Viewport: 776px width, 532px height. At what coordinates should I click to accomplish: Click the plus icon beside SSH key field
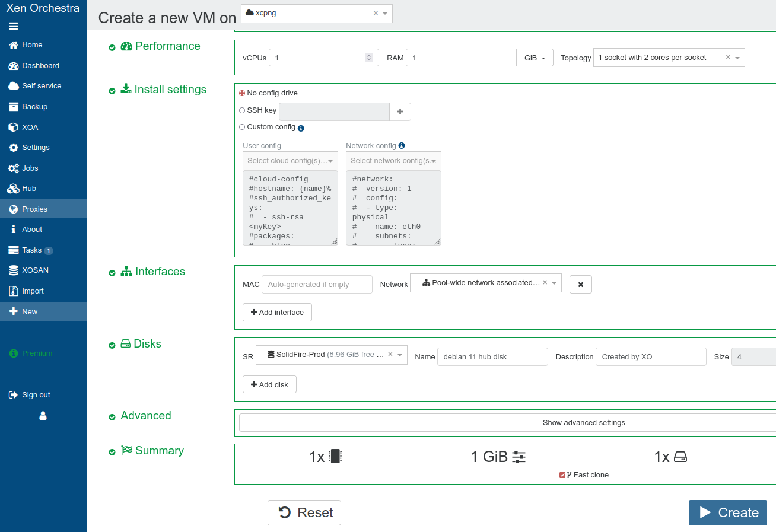point(400,112)
